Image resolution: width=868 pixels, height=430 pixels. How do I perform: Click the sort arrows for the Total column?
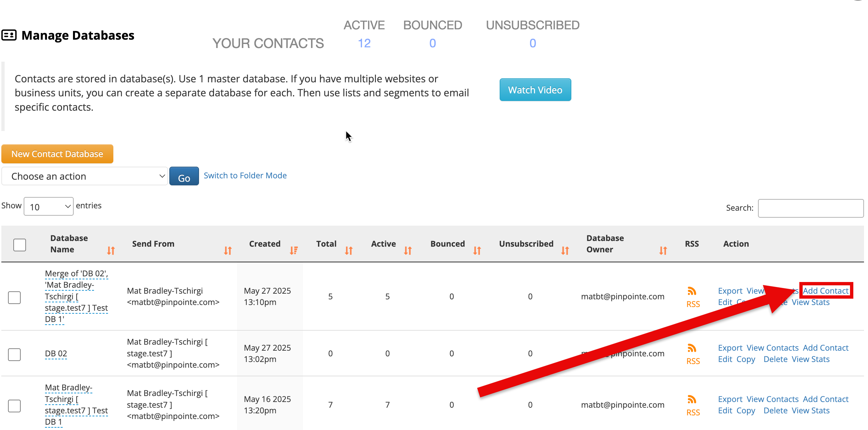point(348,250)
